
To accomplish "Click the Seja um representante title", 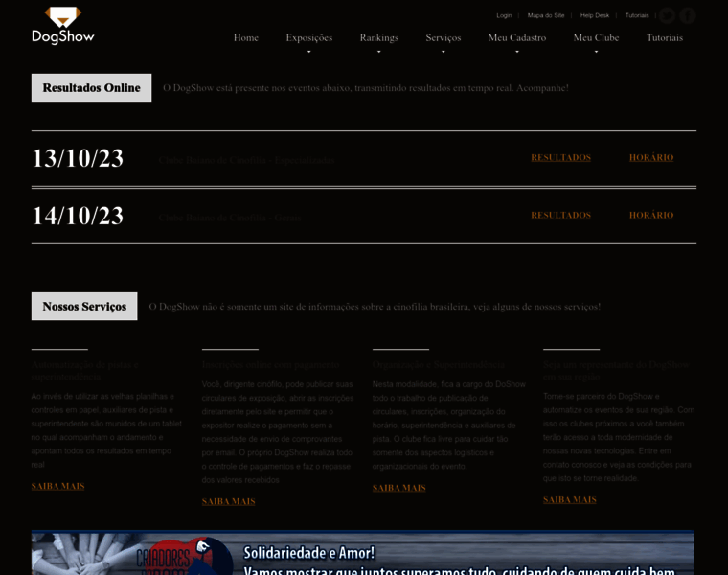I will (x=616, y=371).
